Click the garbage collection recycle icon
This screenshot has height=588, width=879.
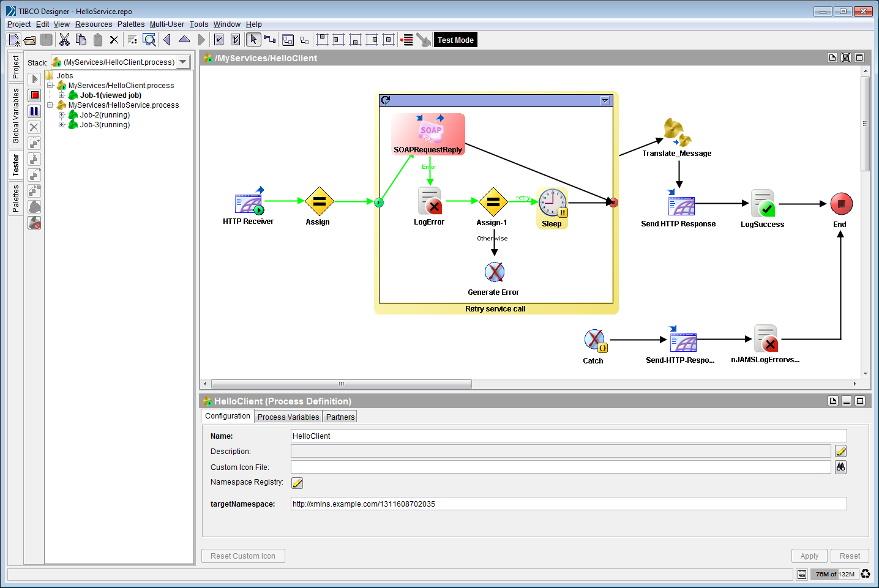click(866, 574)
